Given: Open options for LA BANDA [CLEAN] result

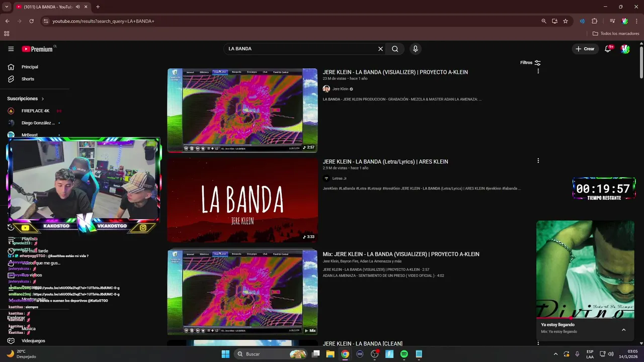Looking at the screenshot, I should coord(538,343).
